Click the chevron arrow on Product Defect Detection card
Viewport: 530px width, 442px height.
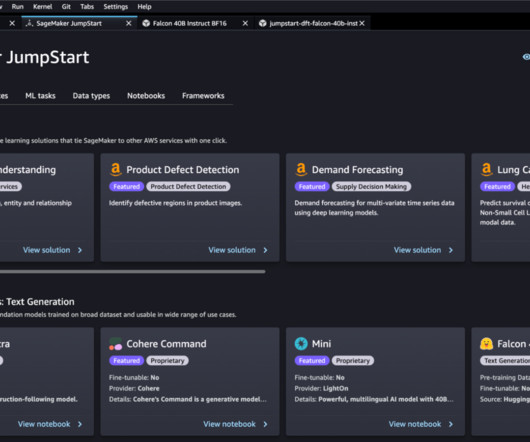point(265,250)
